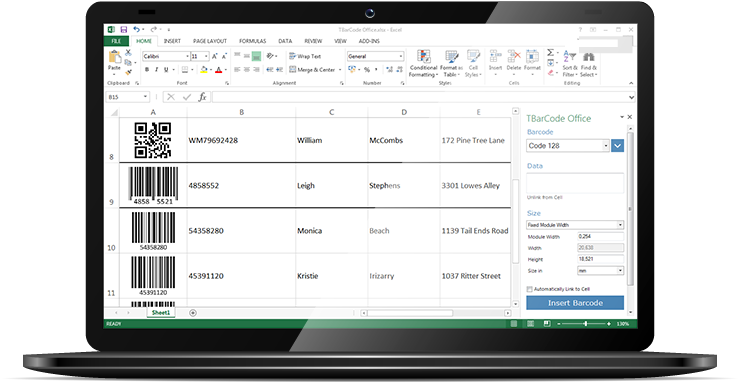Screen dimensions: 739x382
Task: Switch to the DATA ribbon tab
Action: pos(285,41)
